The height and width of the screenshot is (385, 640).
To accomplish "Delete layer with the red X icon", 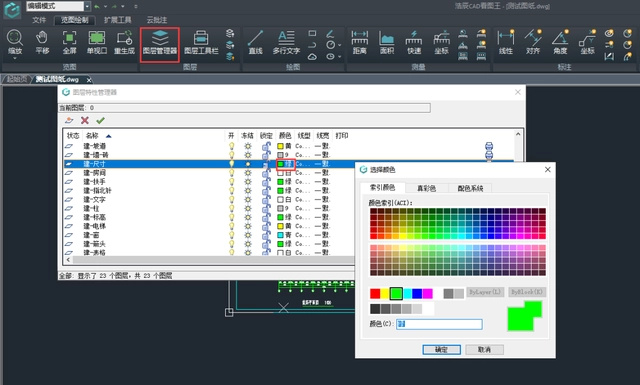I will tap(84, 120).
